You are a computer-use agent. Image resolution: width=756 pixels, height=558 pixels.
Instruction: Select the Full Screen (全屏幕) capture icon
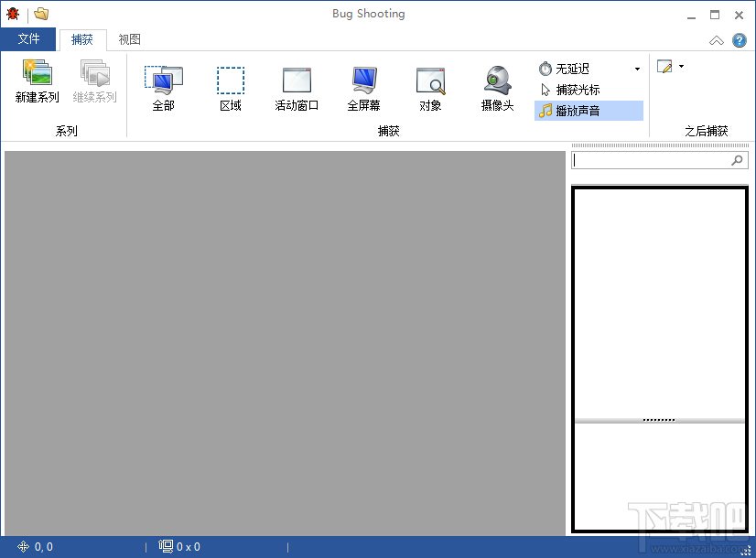pyautogui.click(x=363, y=80)
